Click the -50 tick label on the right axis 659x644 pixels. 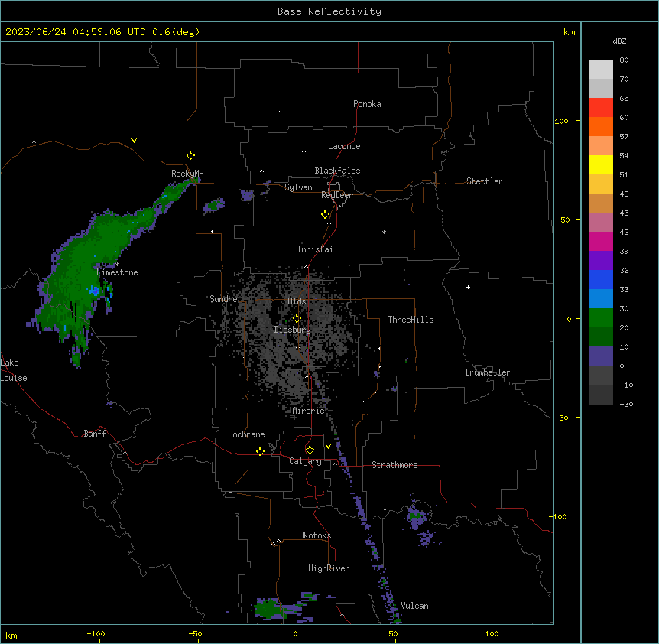click(561, 418)
